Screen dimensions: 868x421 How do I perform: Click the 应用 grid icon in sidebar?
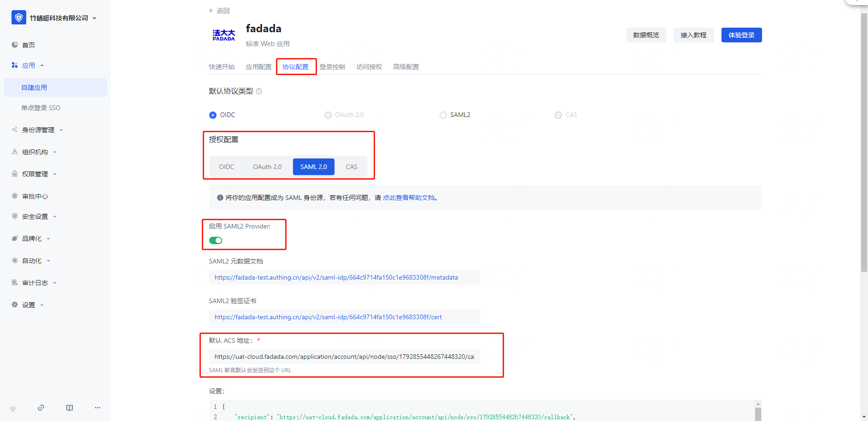pos(15,65)
